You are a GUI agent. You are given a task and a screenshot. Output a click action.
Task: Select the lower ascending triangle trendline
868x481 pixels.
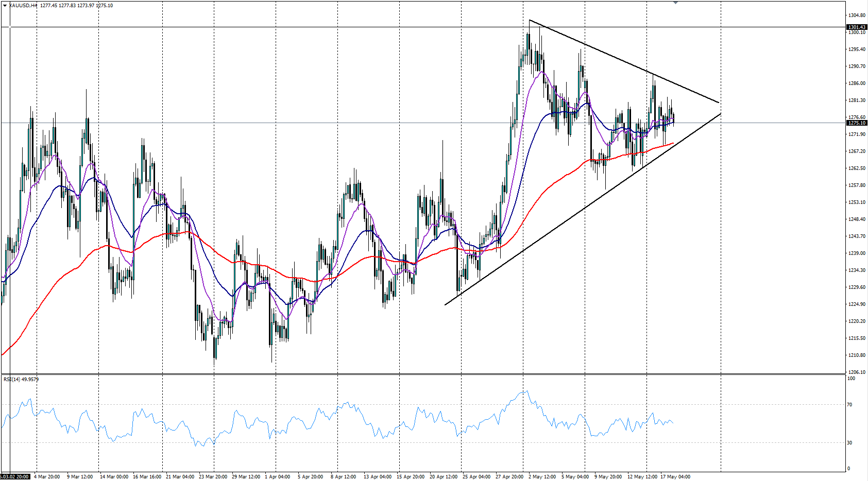[583, 209]
